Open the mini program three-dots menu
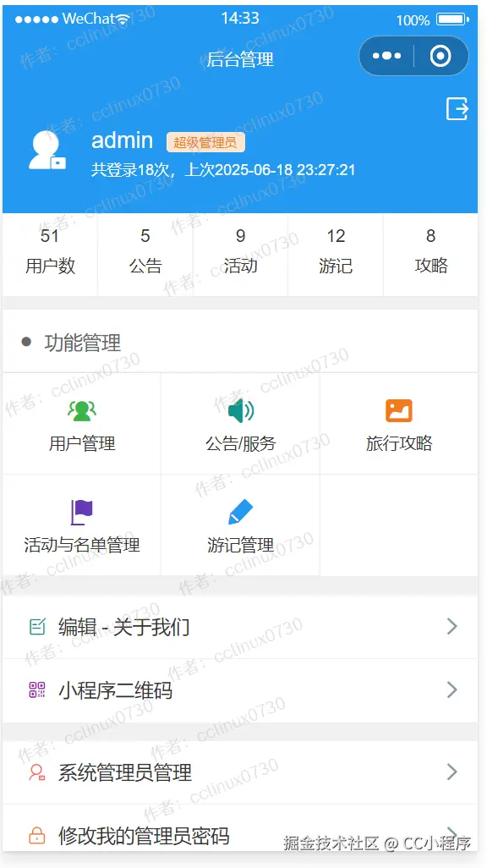 [x=386, y=56]
